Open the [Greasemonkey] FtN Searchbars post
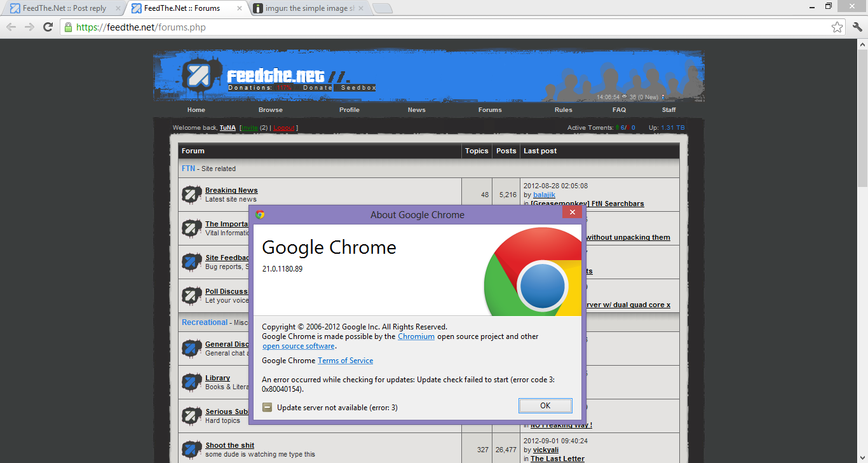 coord(587,204)
